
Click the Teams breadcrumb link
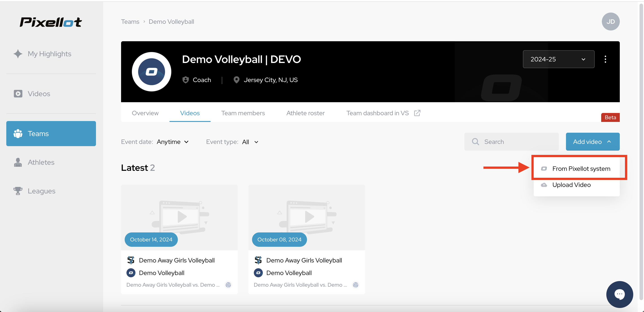coord(130,22)
